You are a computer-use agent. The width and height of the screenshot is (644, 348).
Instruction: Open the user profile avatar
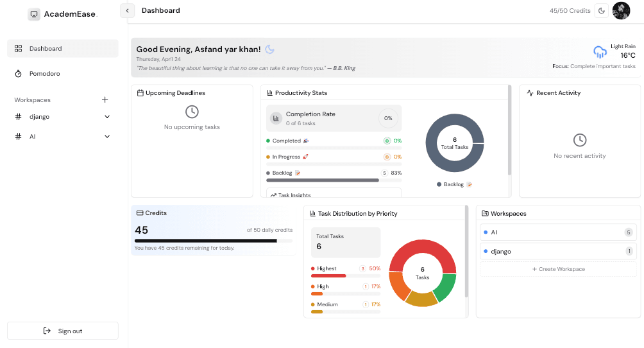point(621,10)
